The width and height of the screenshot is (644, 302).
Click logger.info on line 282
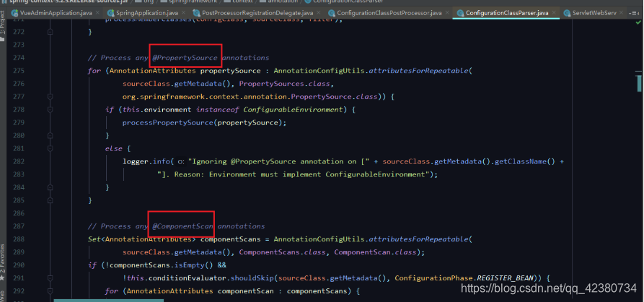(146, 161)
